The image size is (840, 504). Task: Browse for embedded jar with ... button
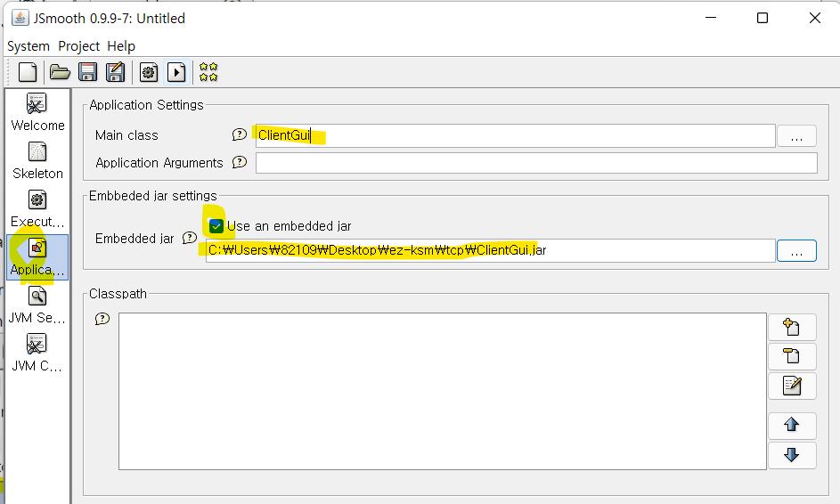[796, 250]
